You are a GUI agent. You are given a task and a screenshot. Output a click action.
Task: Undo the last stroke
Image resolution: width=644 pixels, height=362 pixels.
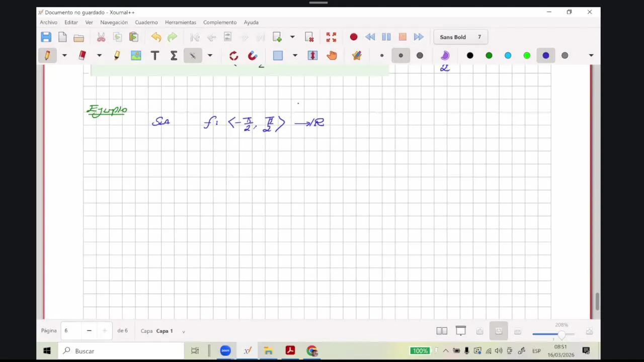coord(156,37)
